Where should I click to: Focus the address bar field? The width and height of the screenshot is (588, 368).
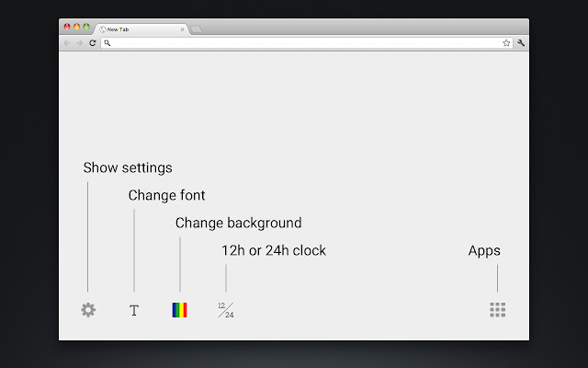[303, 43]
